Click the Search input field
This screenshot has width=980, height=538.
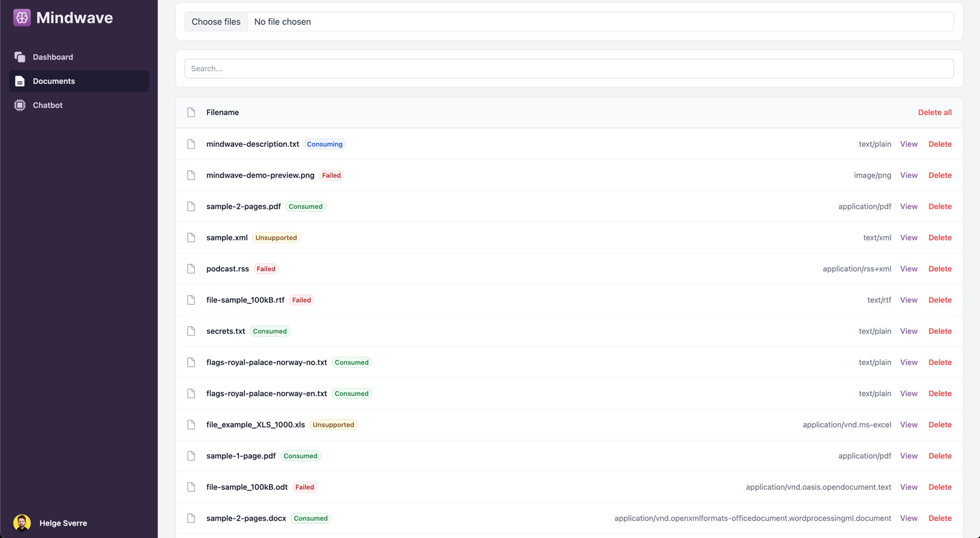pyautogui.click(x=569, y=68)
